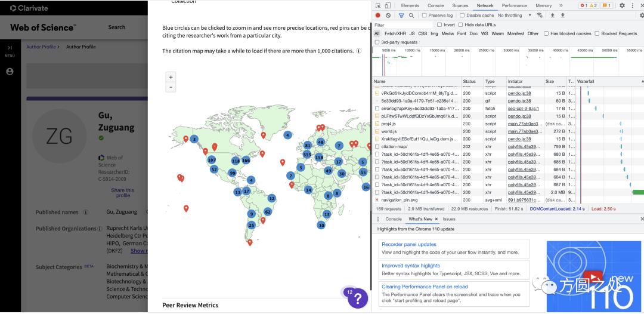Screen dimensions: 644x314
Task: Select the world.js request row
Action: (x=508, y=131)
